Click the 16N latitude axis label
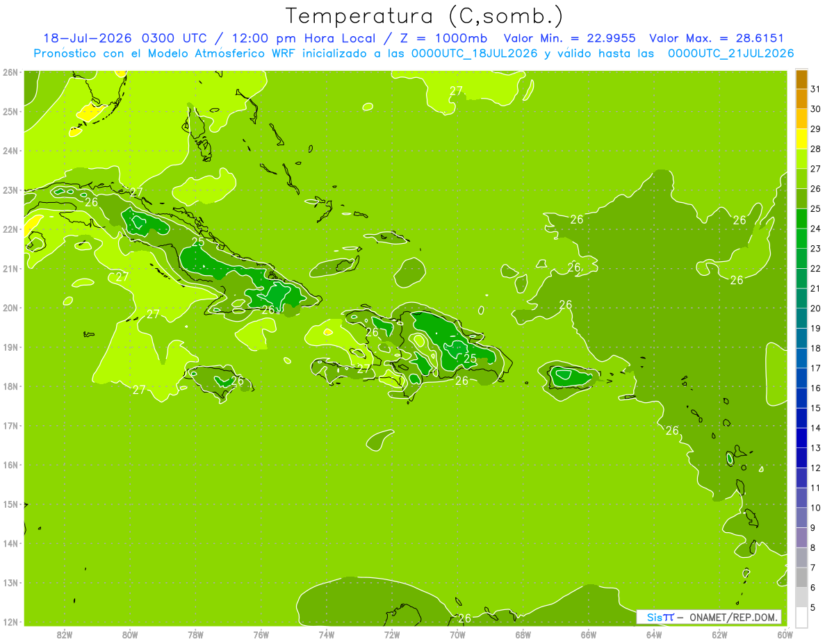834x644 pixels. [x=10, y=465]
